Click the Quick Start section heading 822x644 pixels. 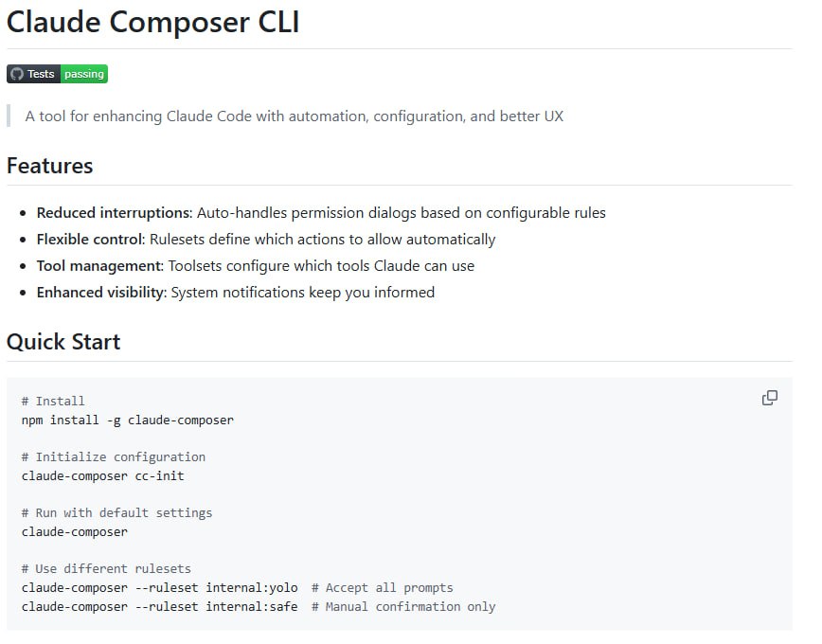coord(63,342)
